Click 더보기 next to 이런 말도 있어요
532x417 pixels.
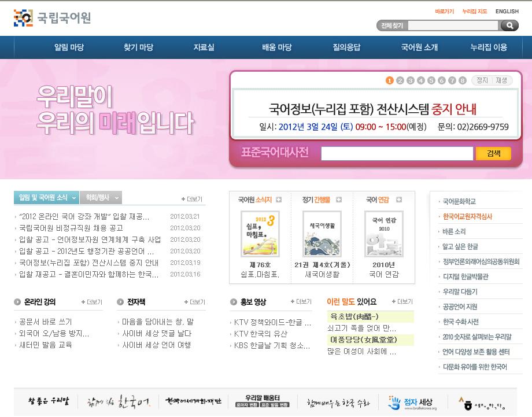point(402,301)
